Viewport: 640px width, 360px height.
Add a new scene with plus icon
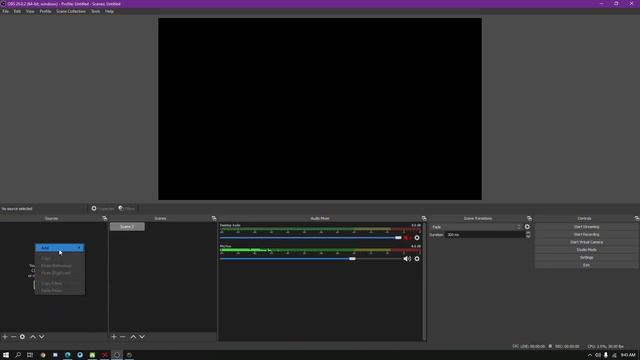point(114,337)
